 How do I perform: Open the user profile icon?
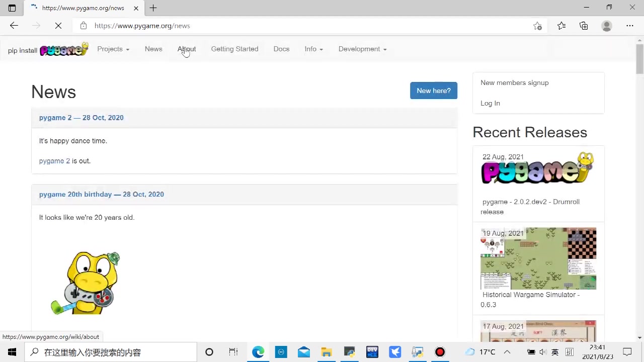(607, 26)
